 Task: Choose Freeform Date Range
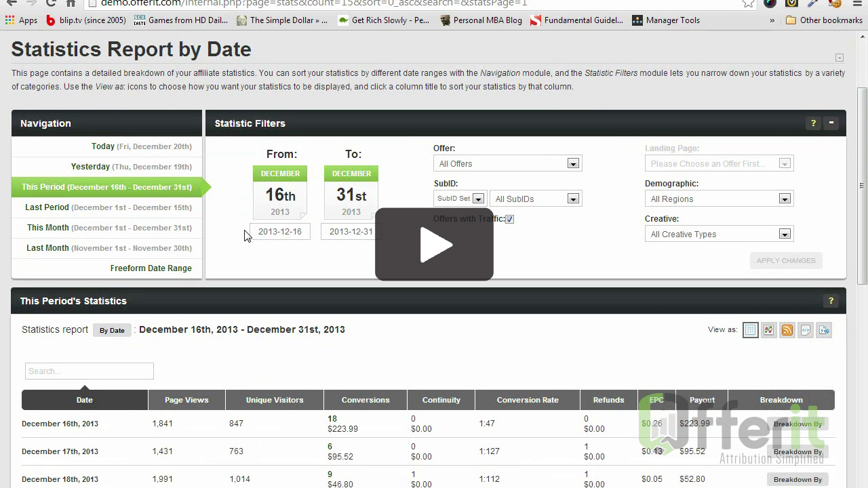click(151, 268)
